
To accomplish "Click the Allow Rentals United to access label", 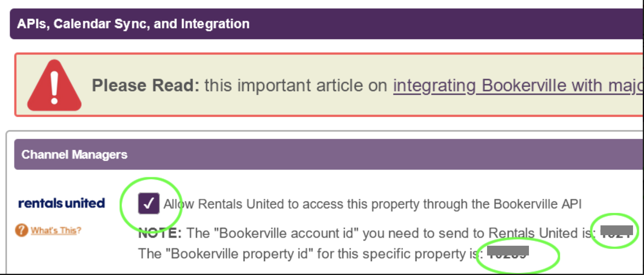I will tap(372, 204).
